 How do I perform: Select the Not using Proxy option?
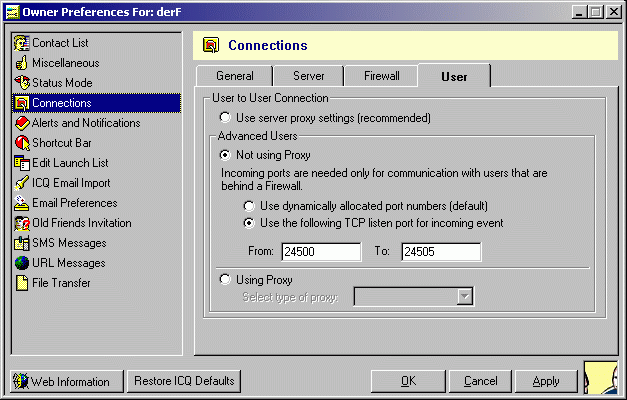265,155
